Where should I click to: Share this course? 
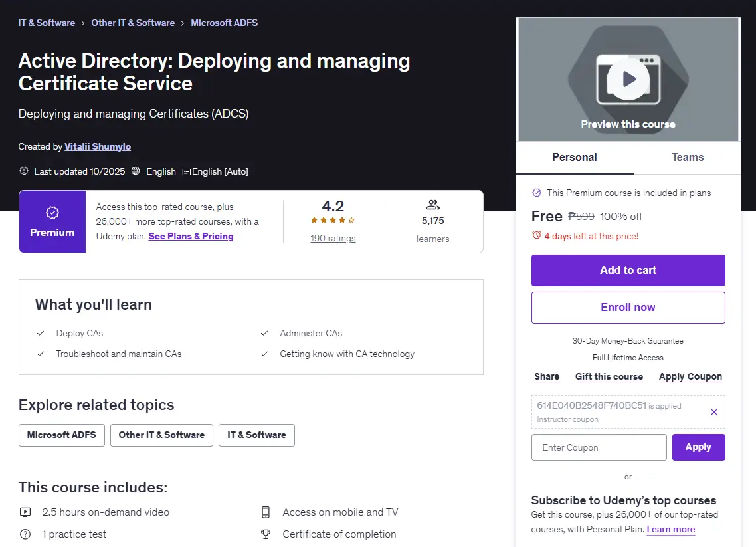(547, 376)
